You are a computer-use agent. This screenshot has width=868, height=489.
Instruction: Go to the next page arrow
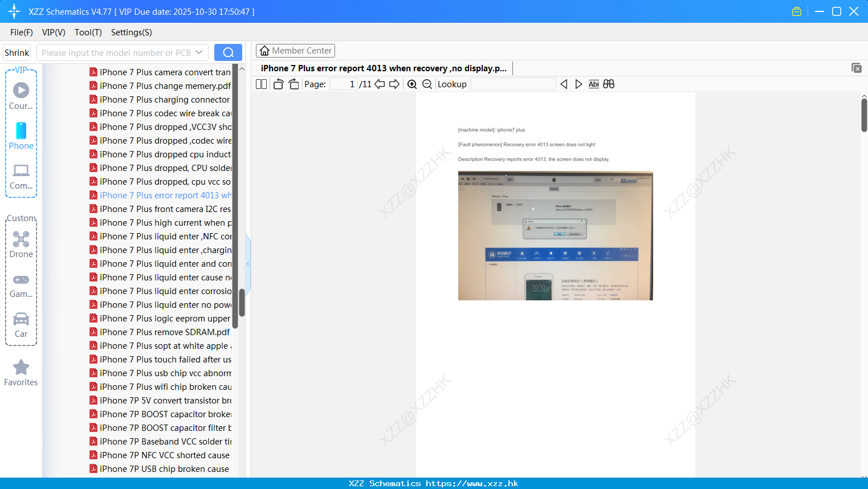394,84
